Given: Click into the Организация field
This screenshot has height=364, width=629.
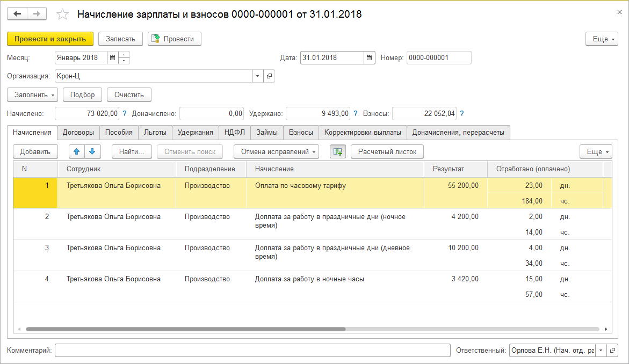Looking at the screenshot, I should point(153,76).
